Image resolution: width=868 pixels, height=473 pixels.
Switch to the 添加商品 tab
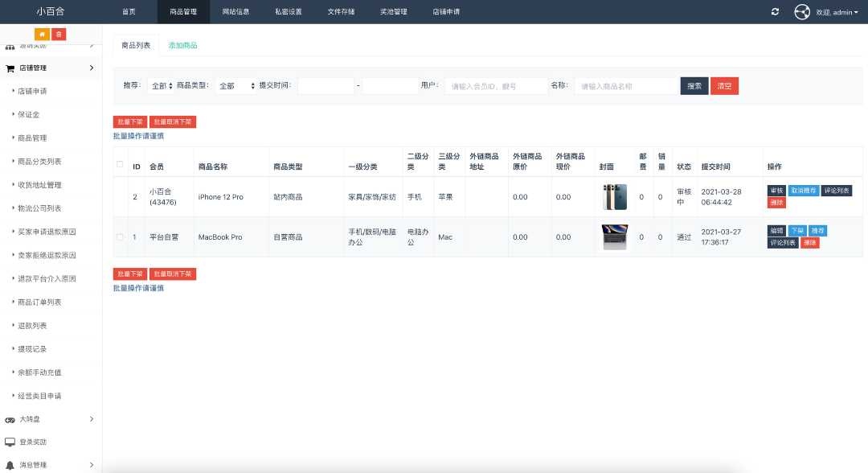(183, 44)
